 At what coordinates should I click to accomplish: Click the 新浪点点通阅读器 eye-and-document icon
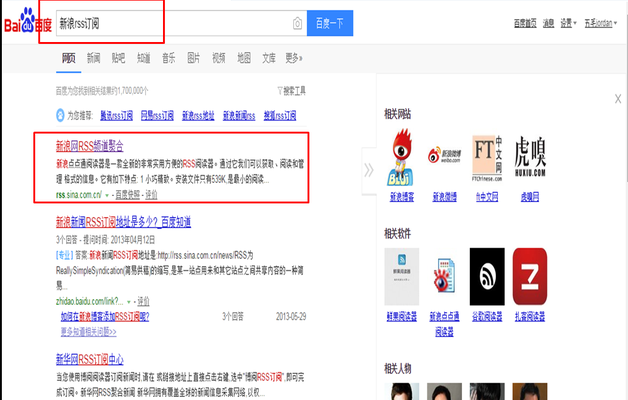(444, 275)
